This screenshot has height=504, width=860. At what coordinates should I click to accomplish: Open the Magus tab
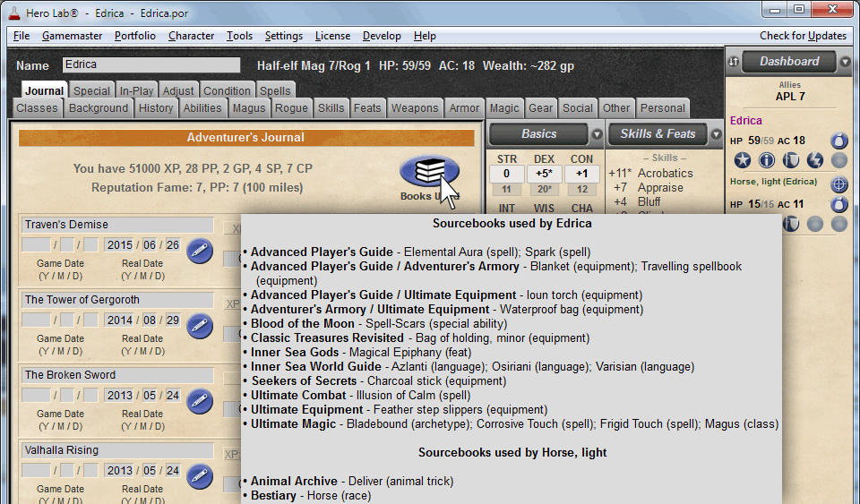coord(248,108)
